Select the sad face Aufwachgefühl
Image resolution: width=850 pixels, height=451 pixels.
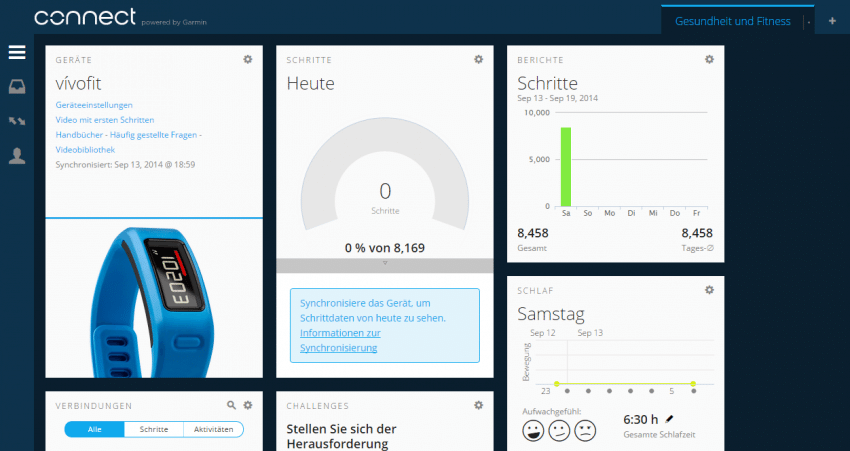click(586, 430)
